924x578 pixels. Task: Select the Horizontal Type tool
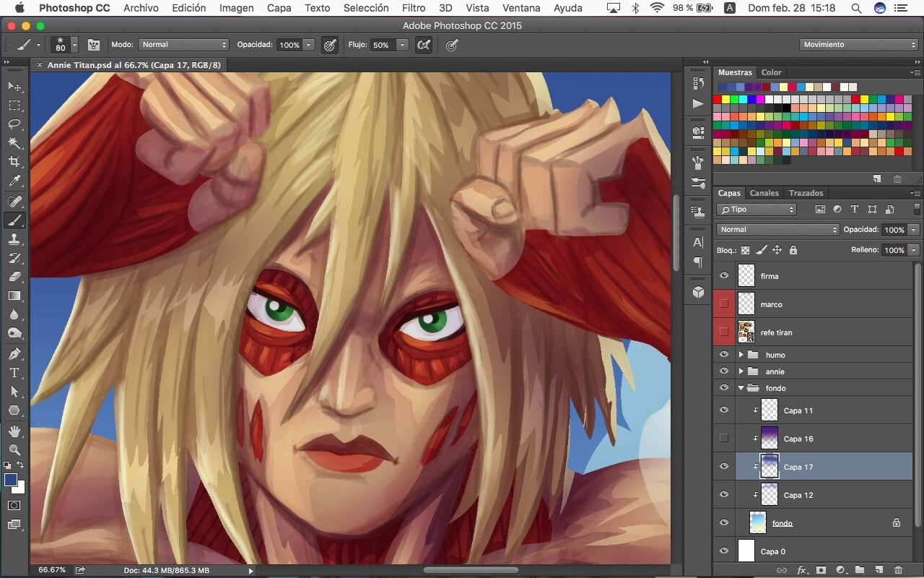tap(14, 373)
